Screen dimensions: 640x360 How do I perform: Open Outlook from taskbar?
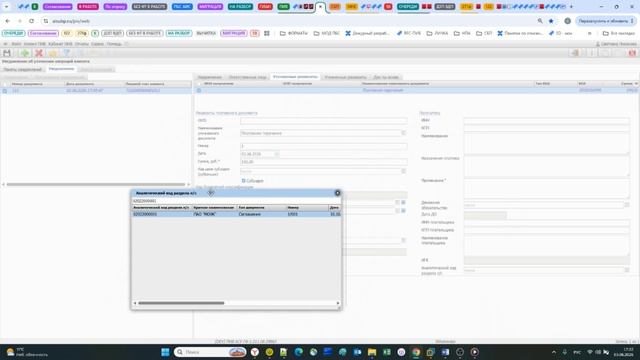357,352
